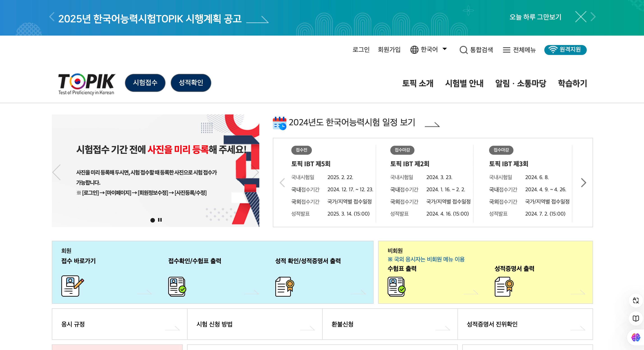Click the 토픽 IBT 제5회 title
Image resolution: width=644 pixels, height=350 pixels.
coord(311,164)
